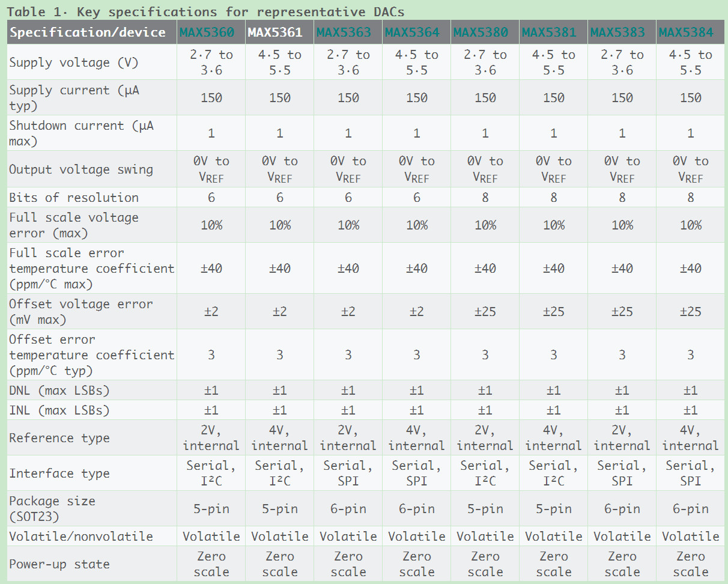Select the 'DNL (max LSBs)' row label

click(59, 391)
